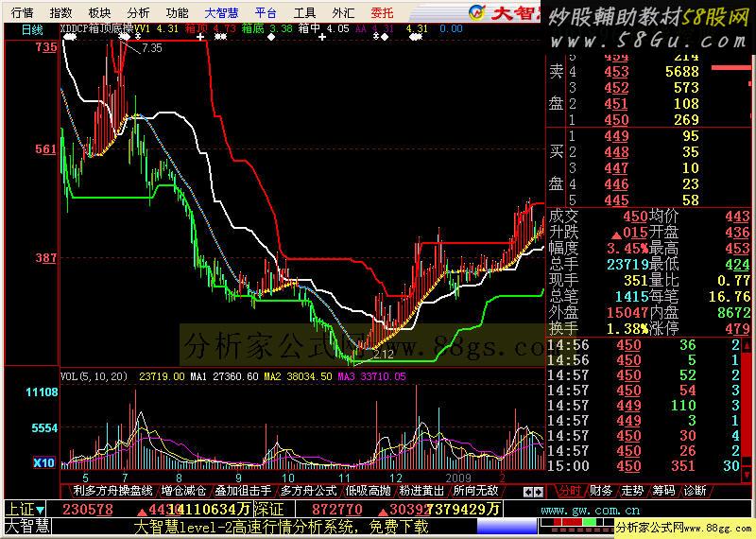Screen dimensions: 756x539
Task: Click the 15:00 tick row
Action: tap(644, 466)
